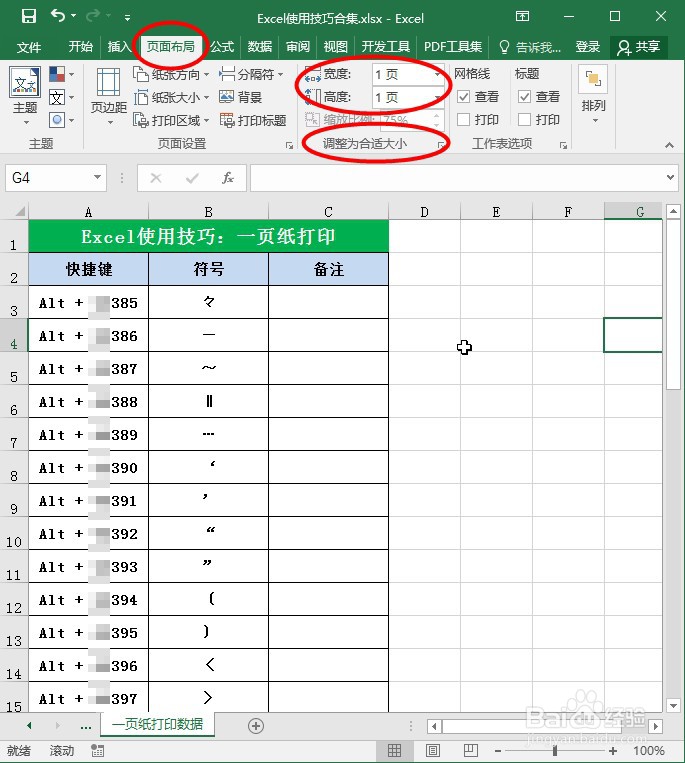Switch to the Insert (插入) tab
Viewport: 685px width, 763px height.
click(x=119, y=47)
